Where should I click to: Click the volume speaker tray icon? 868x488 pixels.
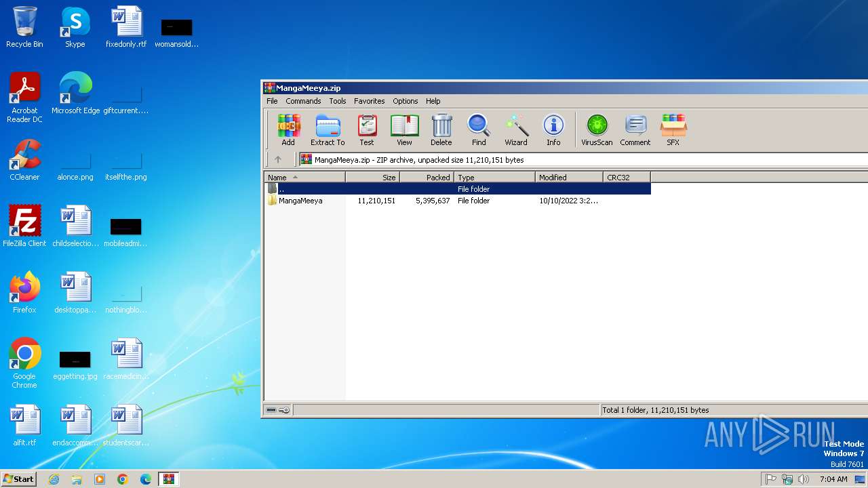(x=804, y=479)
